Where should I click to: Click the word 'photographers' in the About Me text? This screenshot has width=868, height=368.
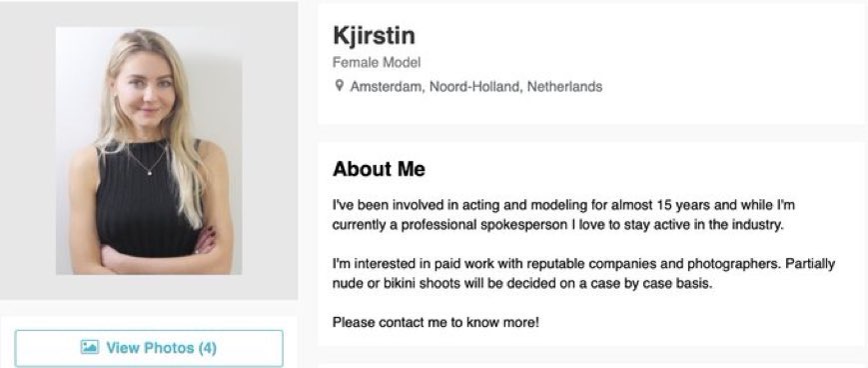[x=733, y=264]
